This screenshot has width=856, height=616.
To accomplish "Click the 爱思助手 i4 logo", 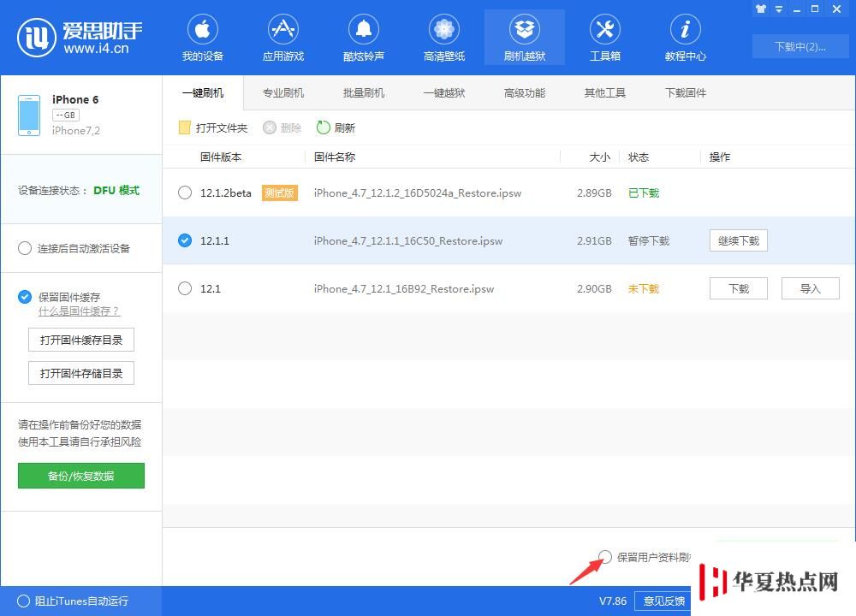I will click(x=80, y=37).
